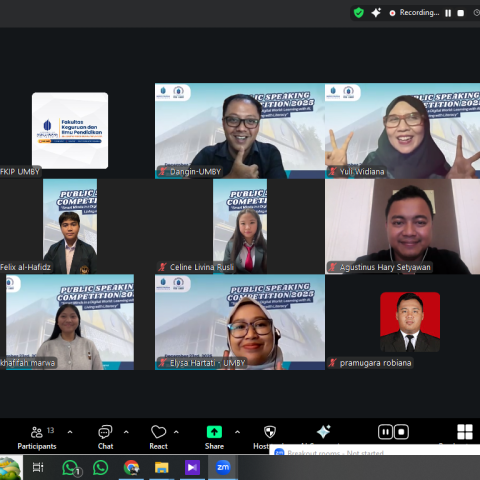Click muted mic icon on pramugara robiana
The width and height of the screenshot is (480, 480).
click(332, 363)
